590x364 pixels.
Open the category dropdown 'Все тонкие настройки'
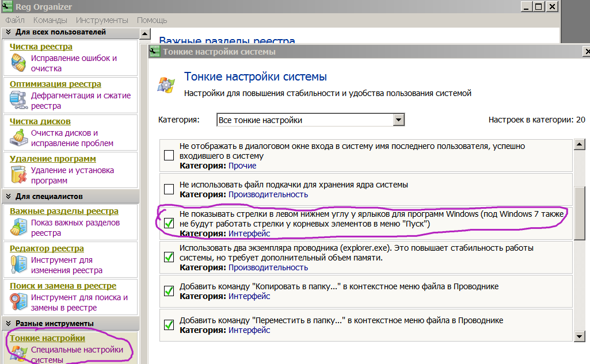(x=310, y=120)
